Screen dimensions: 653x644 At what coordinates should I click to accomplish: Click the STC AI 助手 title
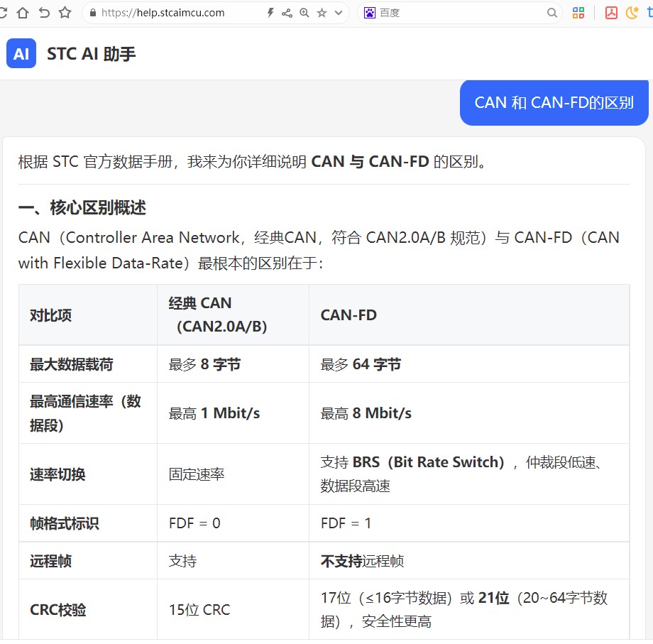tap(91, 54)
